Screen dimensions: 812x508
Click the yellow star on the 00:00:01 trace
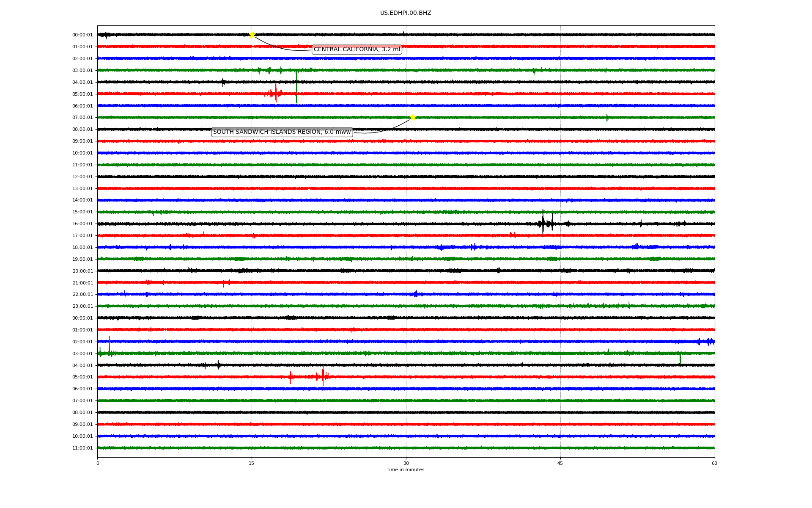pos(252,35)
